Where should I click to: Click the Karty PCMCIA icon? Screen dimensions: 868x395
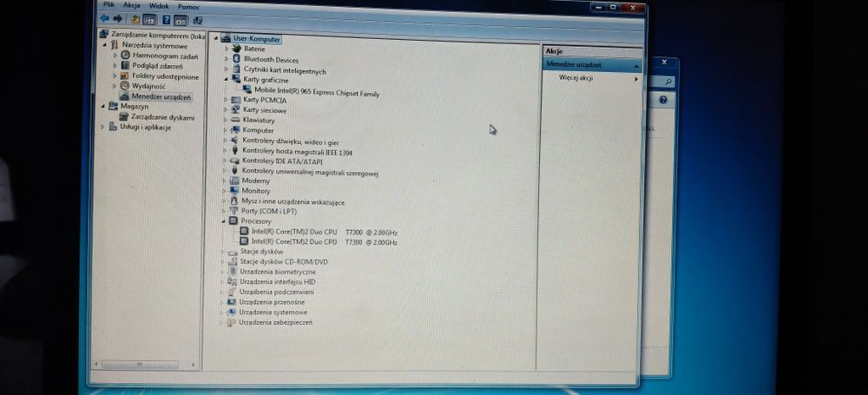(234, 100)
